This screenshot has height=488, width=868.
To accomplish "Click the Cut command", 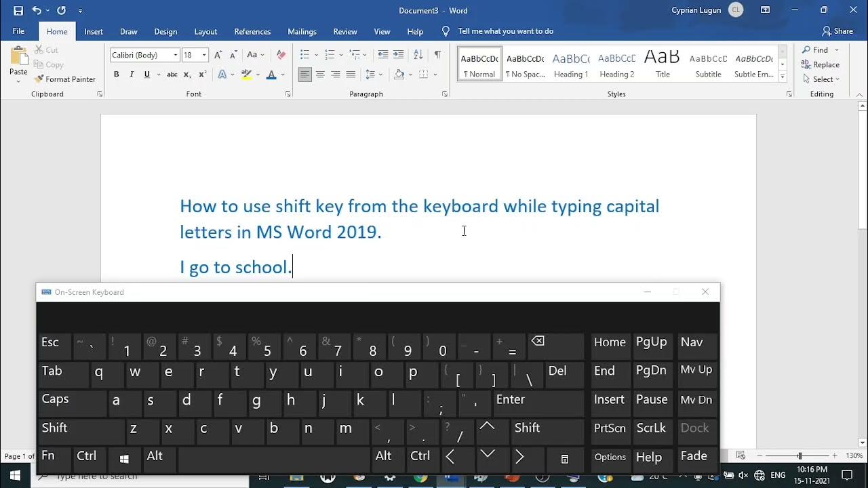I will point(46,50).
